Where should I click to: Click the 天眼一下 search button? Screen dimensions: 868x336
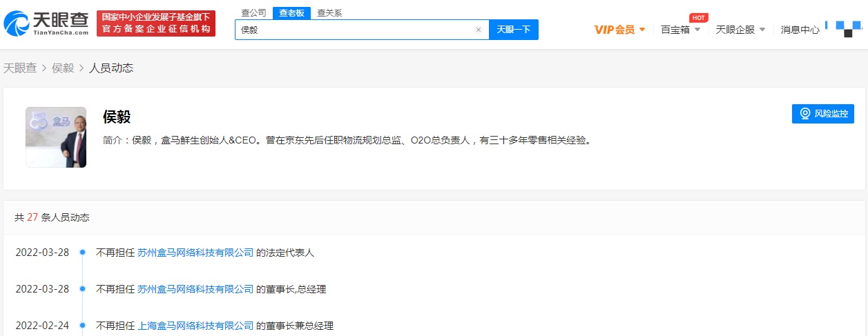[513, 30]
